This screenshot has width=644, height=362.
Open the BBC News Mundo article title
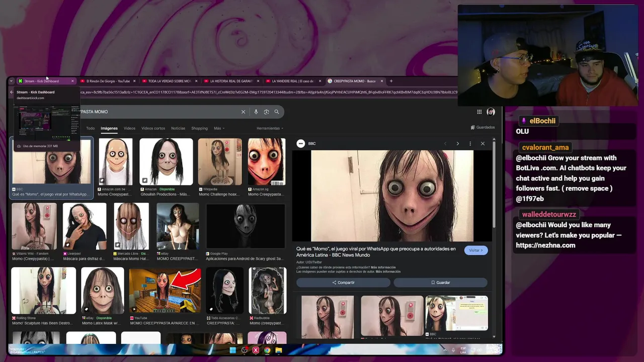coord(376,252)
